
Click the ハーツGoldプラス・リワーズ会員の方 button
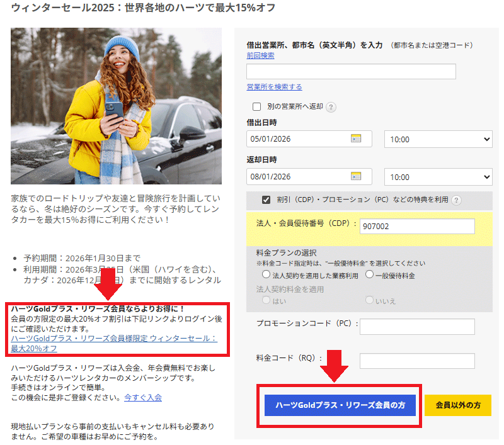pyautogui.click(x=340, y=406)
